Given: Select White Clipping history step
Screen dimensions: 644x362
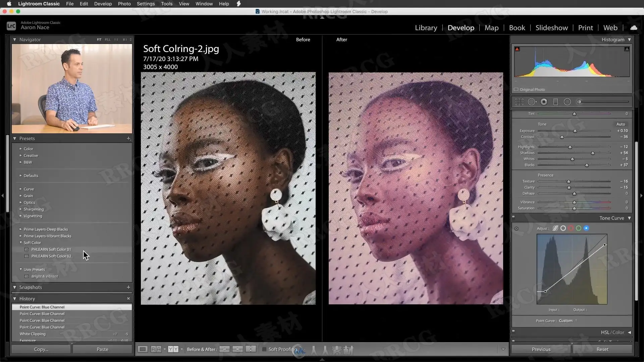Looking at the screenshot, I should point(72,334).
